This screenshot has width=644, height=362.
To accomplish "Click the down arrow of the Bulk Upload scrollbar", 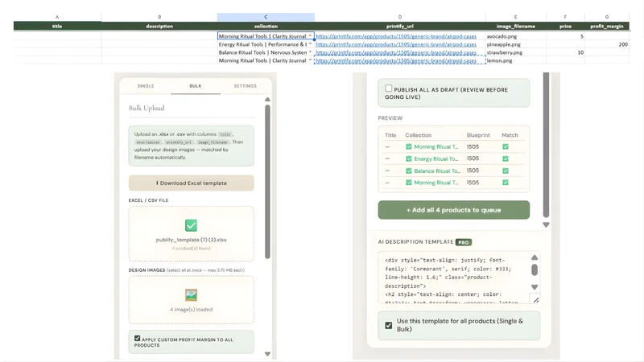I will 267,354.
